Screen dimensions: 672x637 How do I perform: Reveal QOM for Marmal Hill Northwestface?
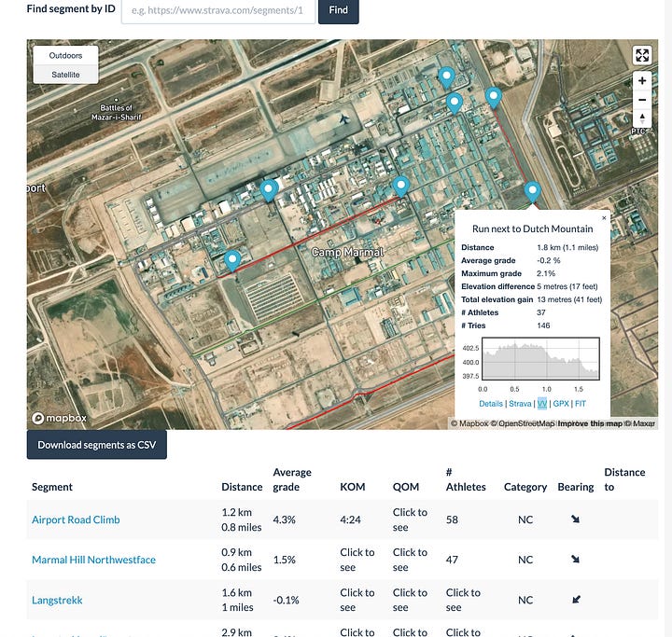click(x=410, y=560)
